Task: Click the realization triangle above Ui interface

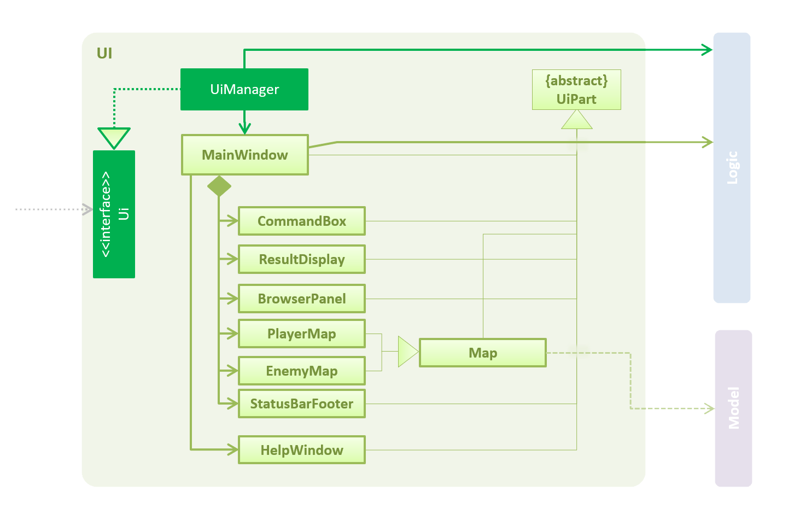Action: (114, 138)
